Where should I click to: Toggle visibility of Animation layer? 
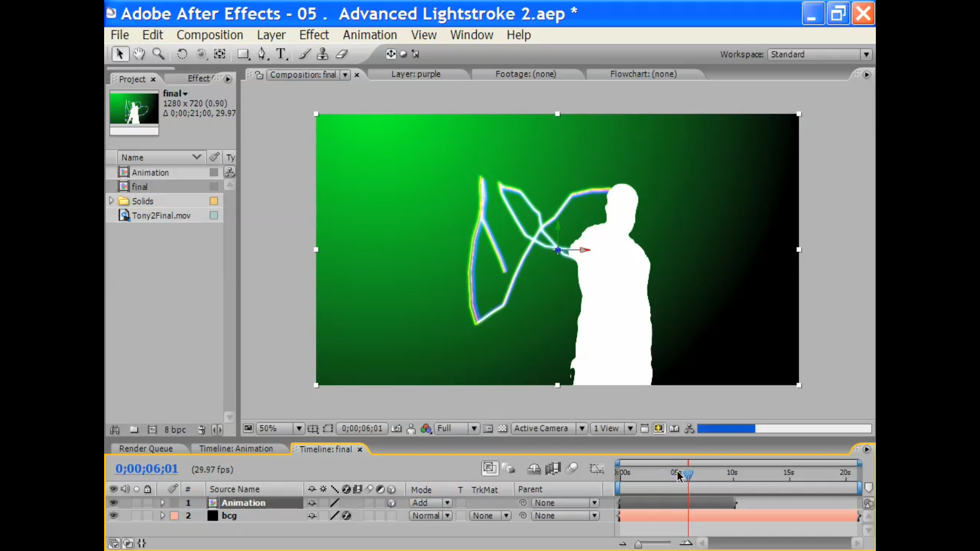[x=113, y=503]
